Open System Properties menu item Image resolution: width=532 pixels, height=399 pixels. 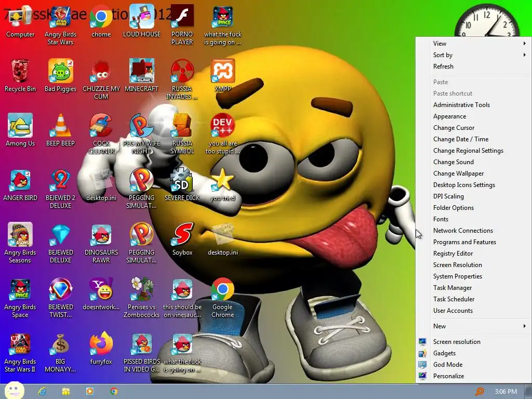(x=474, y=276)
